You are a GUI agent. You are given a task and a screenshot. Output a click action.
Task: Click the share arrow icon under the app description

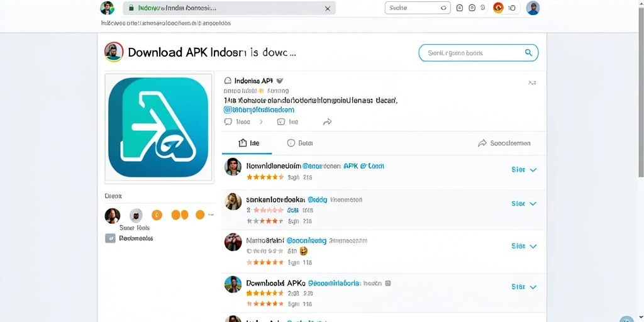[327, 121]
